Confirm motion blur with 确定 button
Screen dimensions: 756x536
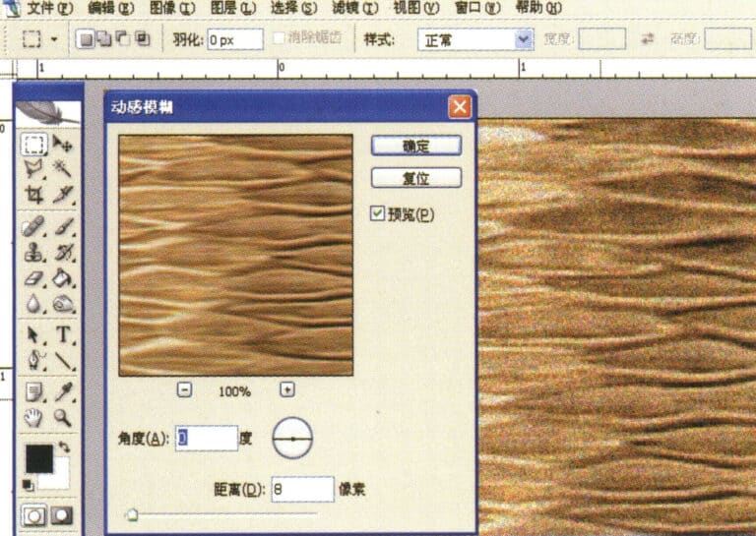coord(416,146)
